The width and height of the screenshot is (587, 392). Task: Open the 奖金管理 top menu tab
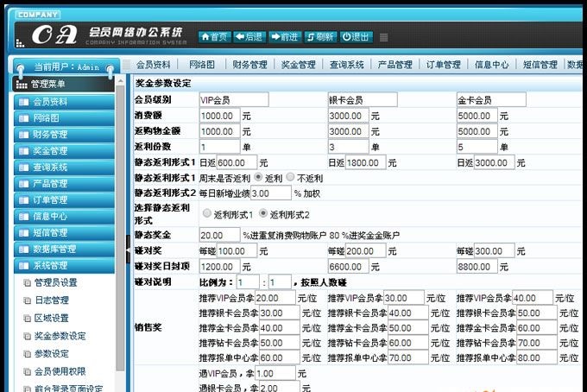coord(299,65)
